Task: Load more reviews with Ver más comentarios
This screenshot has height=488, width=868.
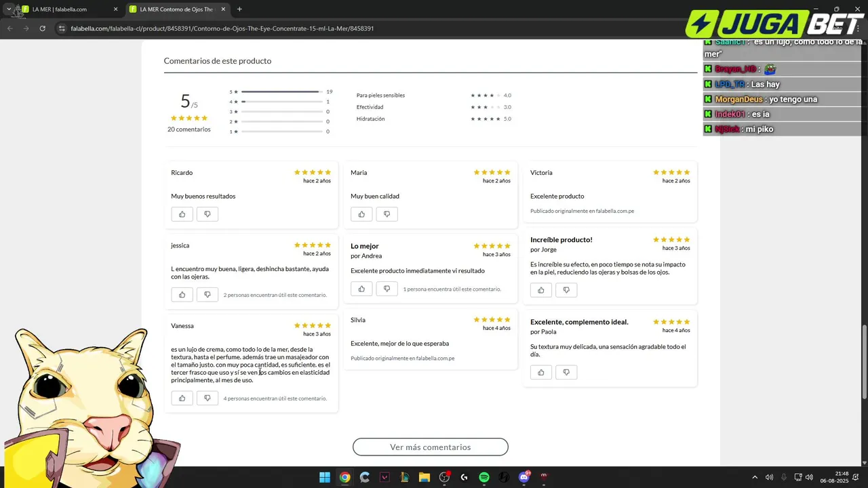Action: 431,447
